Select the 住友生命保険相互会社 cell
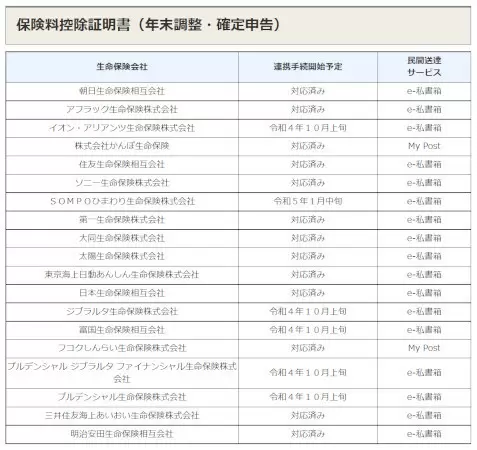This screenshot has width=477, height=450. pyautogui.click(x=122, y=164)
